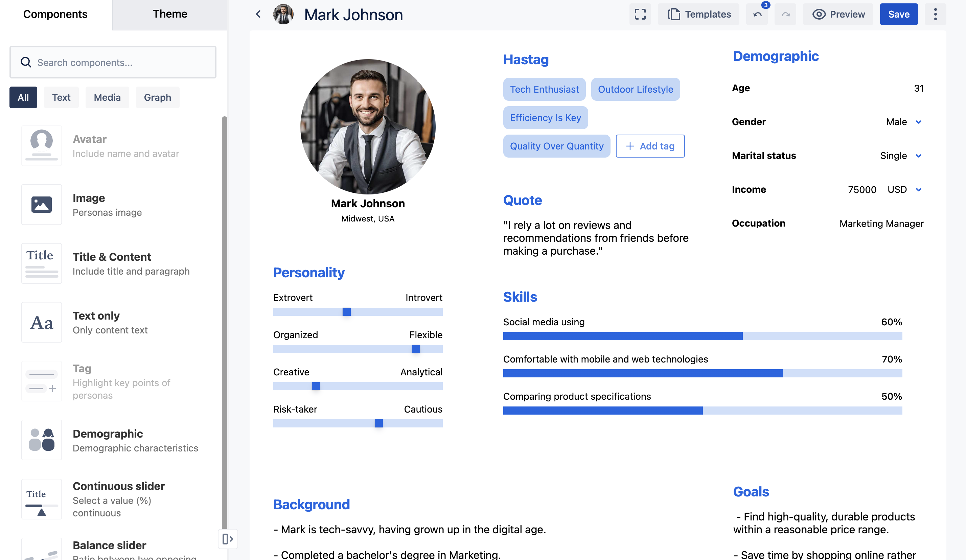966x560 pixels.
Task: Click the Search components field
Action: click(x=113, y=63)
